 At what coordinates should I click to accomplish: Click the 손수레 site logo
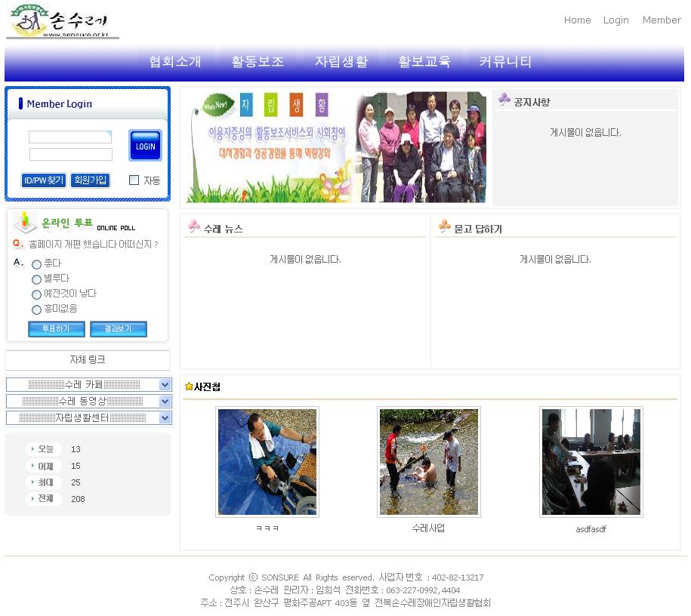point(63,21)
